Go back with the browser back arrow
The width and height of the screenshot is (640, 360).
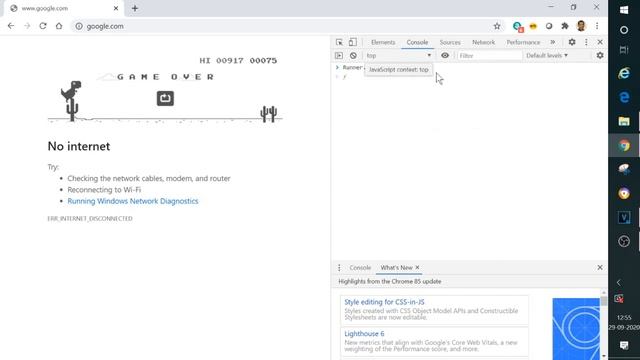pyautogui.click(x=11, y=26)
